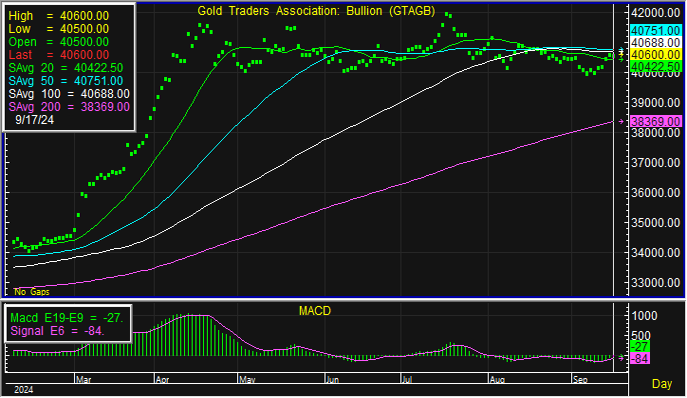
Task: Click the Jun month label on time axis
Action: click(x=333, y=380)
